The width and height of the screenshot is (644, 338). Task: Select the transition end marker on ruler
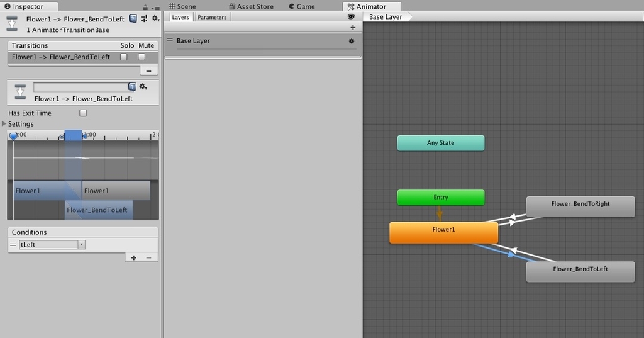[x=84, y=136]
